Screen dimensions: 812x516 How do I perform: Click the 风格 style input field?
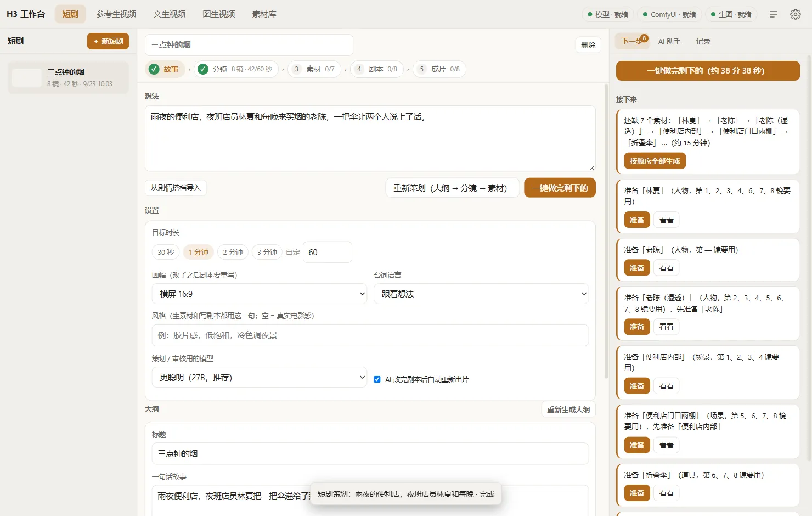pos(370,335)
